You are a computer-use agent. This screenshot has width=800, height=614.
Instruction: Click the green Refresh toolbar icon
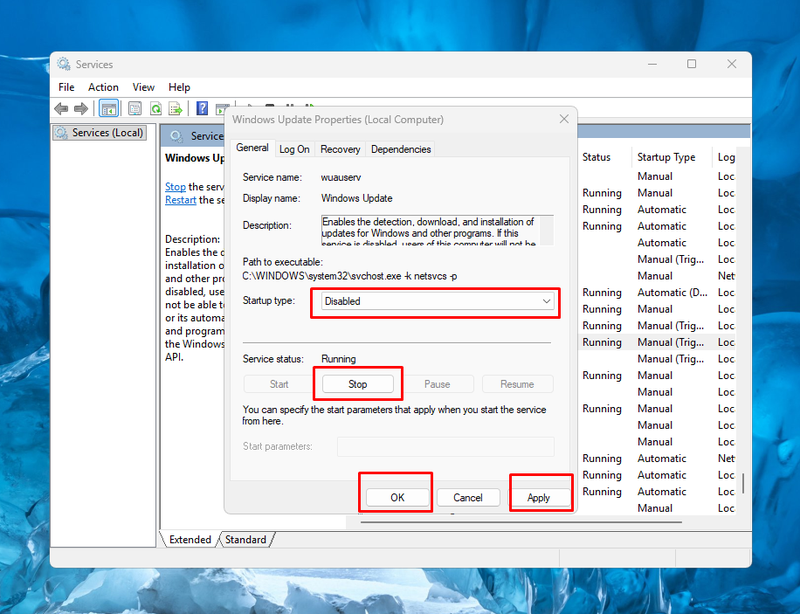(156, 108)
